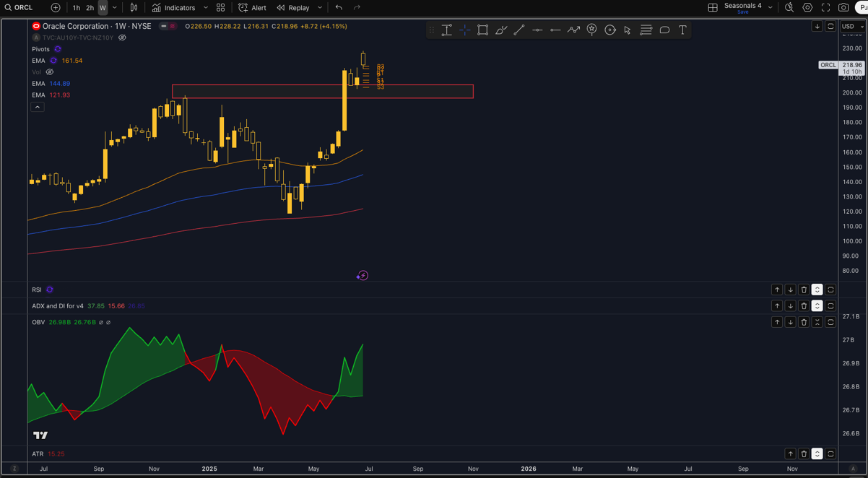Expand the collapsed ADX and DI pane

817,306
